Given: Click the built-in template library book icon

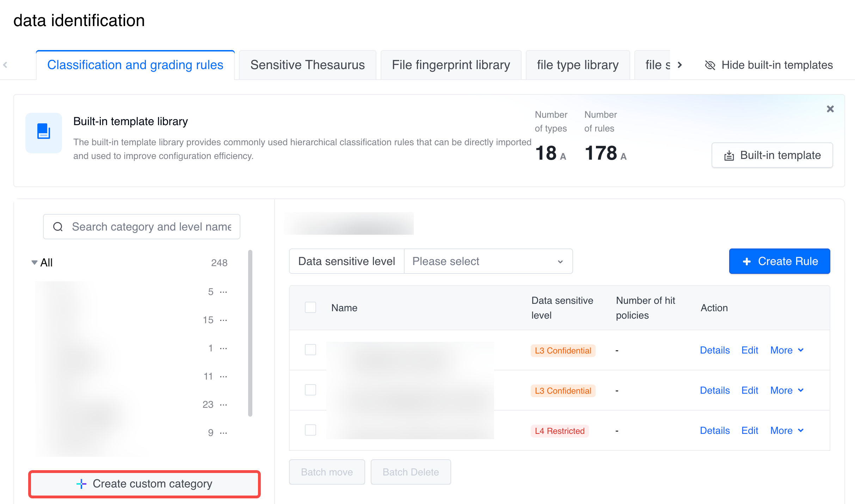Looking at the screenshot, I should click(x=44, y=133).
